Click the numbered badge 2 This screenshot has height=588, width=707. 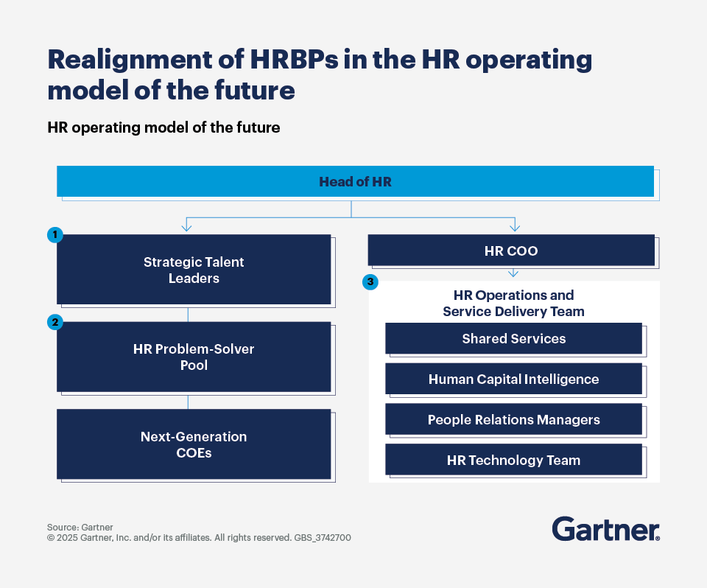(x=54, y=322)
